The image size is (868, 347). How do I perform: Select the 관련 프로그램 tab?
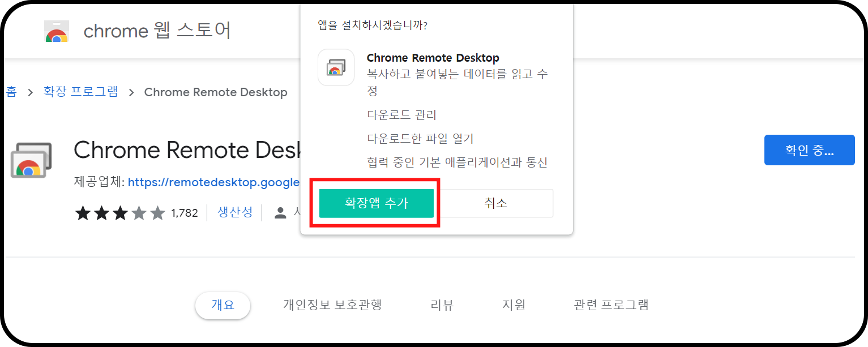click(610, 305)
